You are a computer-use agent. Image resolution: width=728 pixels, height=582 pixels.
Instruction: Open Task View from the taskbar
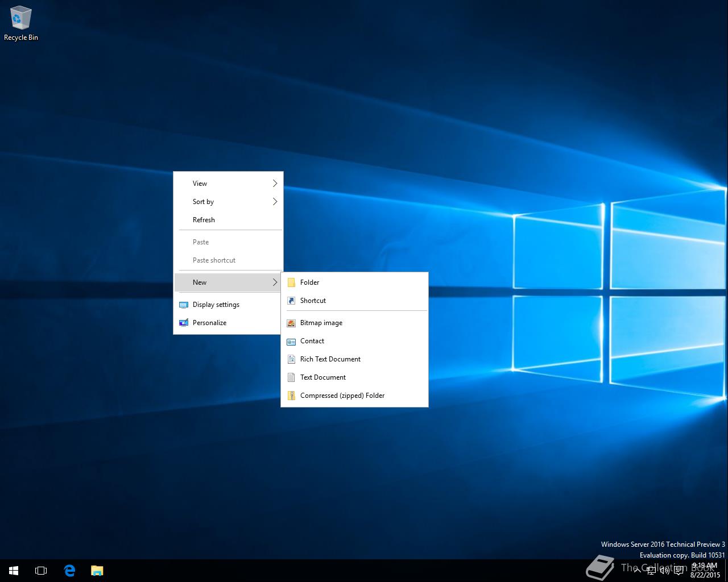pos(41,571)
